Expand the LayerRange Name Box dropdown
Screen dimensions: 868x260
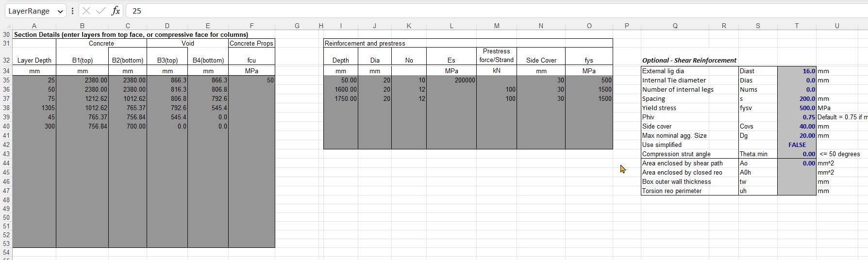[60, 11]
